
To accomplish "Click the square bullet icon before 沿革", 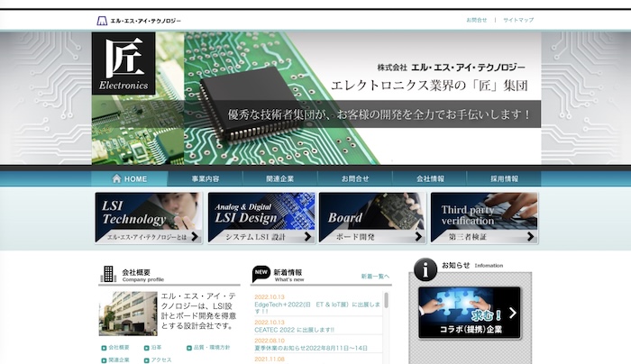I will [x=146, y=348].
